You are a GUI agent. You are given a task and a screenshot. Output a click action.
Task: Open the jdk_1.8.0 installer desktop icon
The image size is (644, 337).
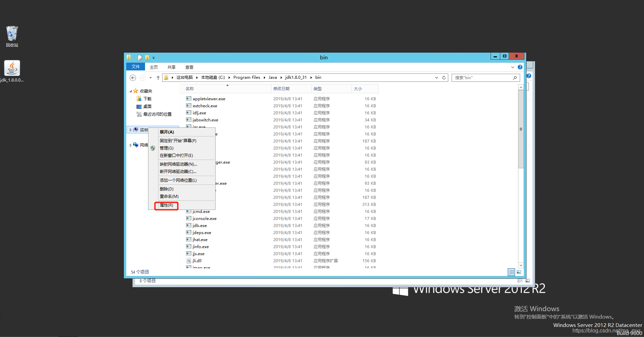click(12, 71)
